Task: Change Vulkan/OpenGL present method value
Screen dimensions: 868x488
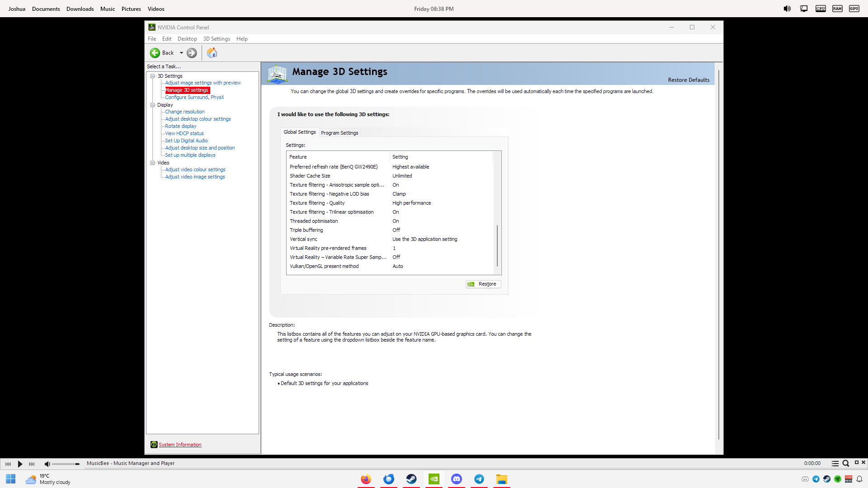Action: (x=397, y=266)
